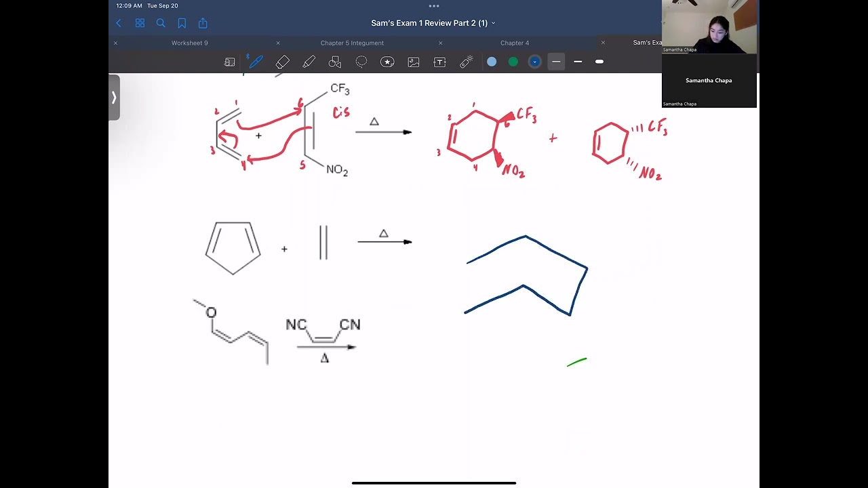Screen dimensions: 868x488
Task: Choose the light blue pen color
Action: (x=492, y=62)
